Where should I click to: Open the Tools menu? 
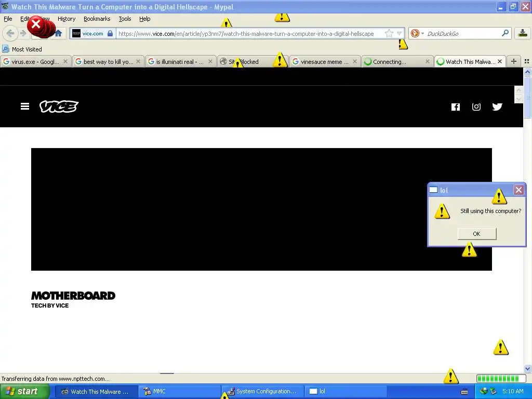[x=125, y=19]
